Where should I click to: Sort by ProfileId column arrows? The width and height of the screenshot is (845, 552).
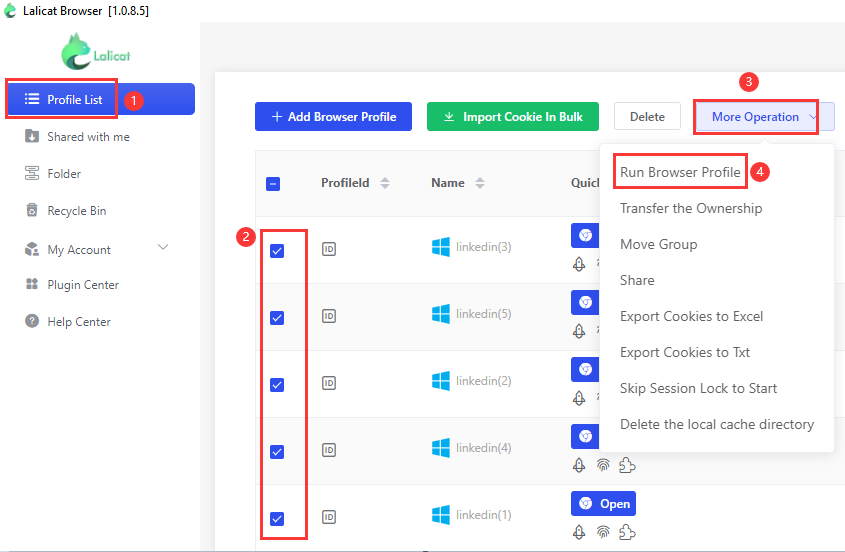click(385, 183)
